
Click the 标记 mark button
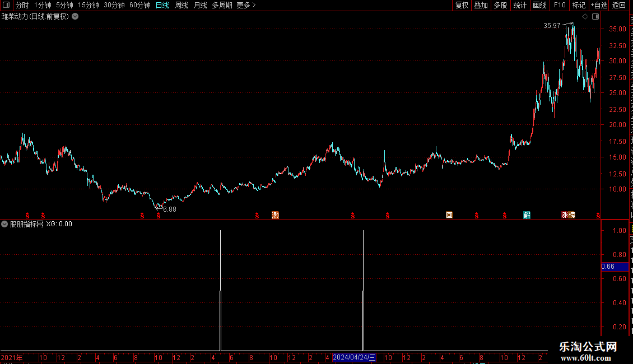coord(579,5)
